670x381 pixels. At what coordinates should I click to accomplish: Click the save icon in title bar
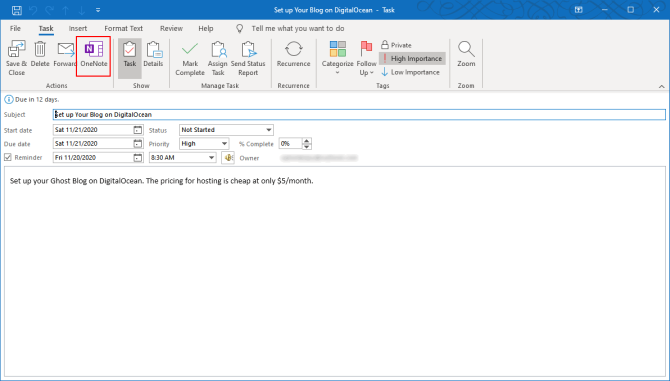[x=17, y=10]
